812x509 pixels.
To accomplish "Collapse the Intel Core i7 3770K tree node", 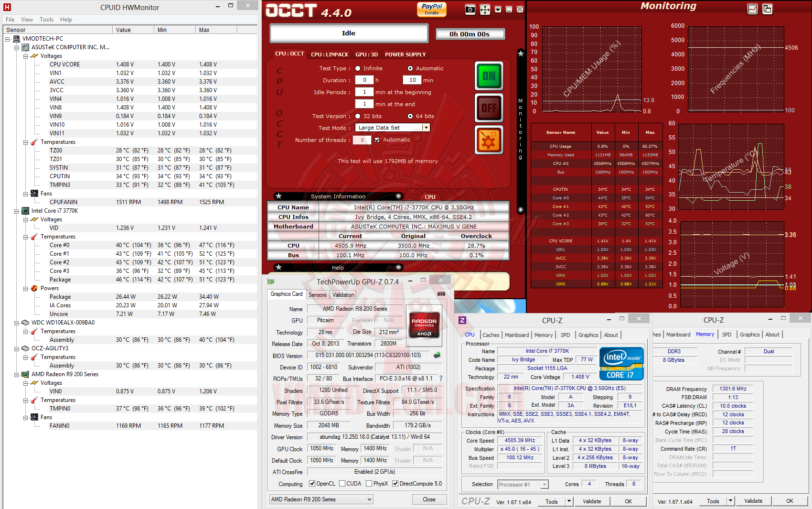I will click(x=16, y=211).
